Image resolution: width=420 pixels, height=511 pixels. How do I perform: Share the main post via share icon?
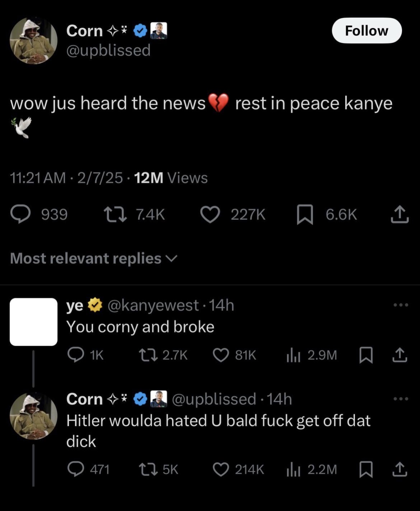400,214
